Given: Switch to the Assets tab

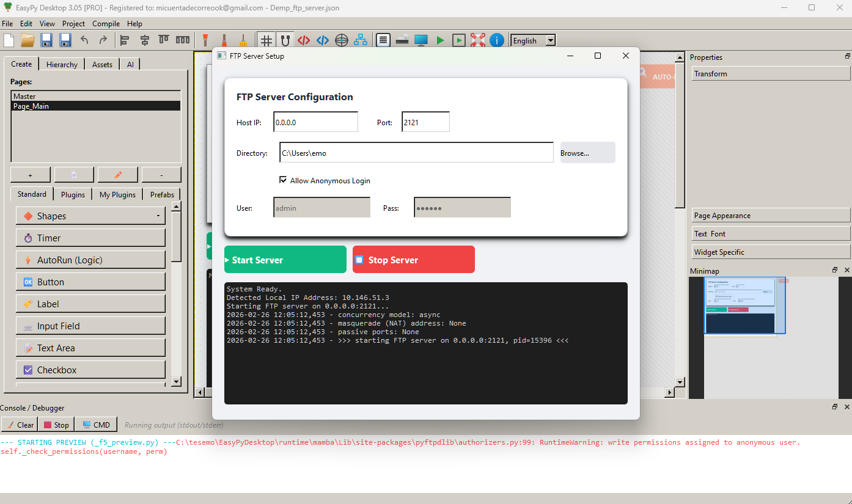Looking at the screenshot, I should click(x=102, y=64).
